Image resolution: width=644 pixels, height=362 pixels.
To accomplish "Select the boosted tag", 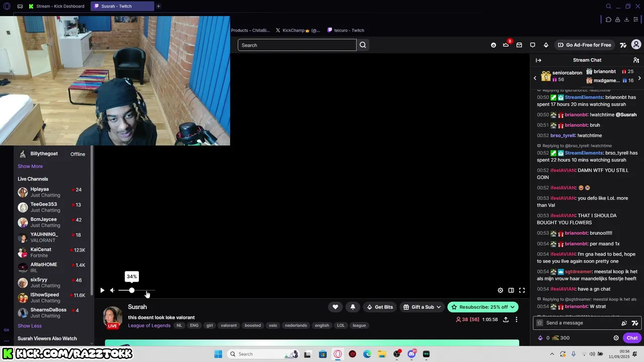I will 253,325.
